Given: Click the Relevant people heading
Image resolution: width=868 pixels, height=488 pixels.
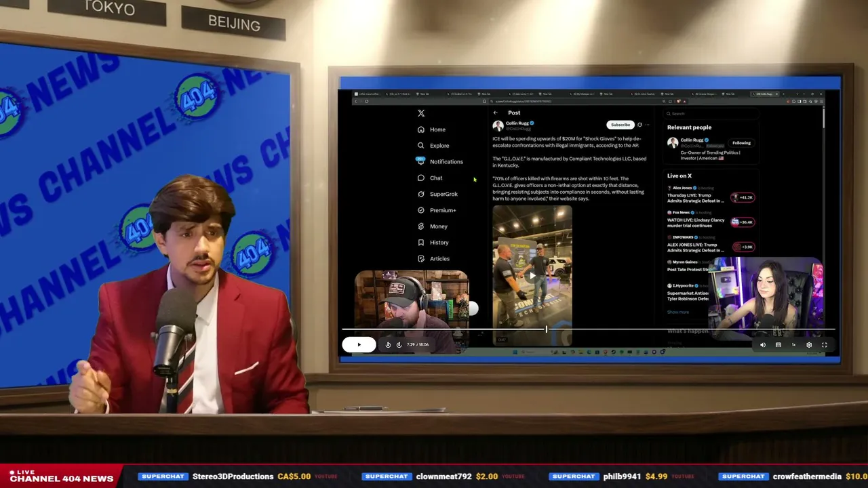Looking at the screenshot, I should (x=689, y=127).
